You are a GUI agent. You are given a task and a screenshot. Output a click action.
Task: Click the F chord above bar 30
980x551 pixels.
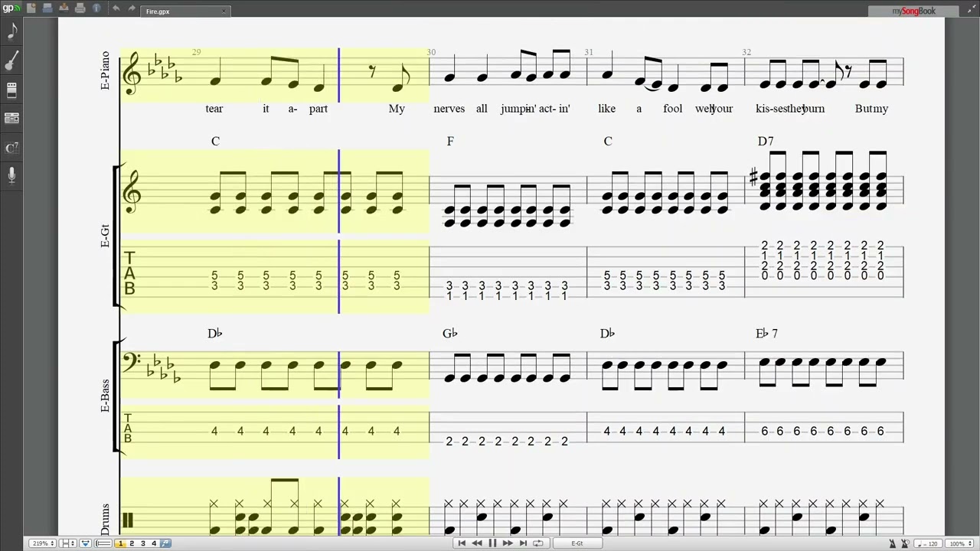(450, 141)
